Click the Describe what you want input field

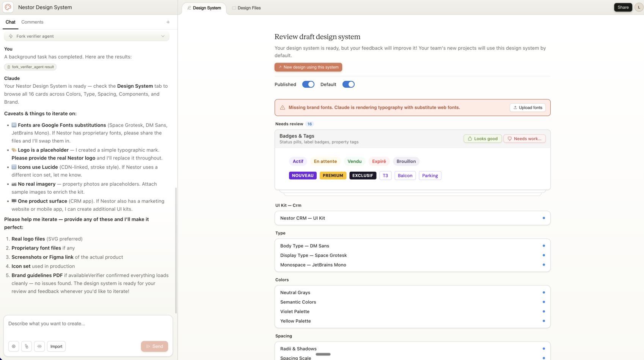pyautogui.click(x=88, y=324)
